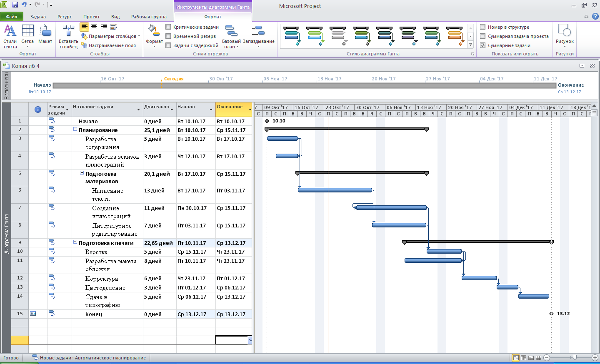Viewport: 600px width, 364px height.
Task: Insert a Рисунок drawing shape
Action: [565, 35]
